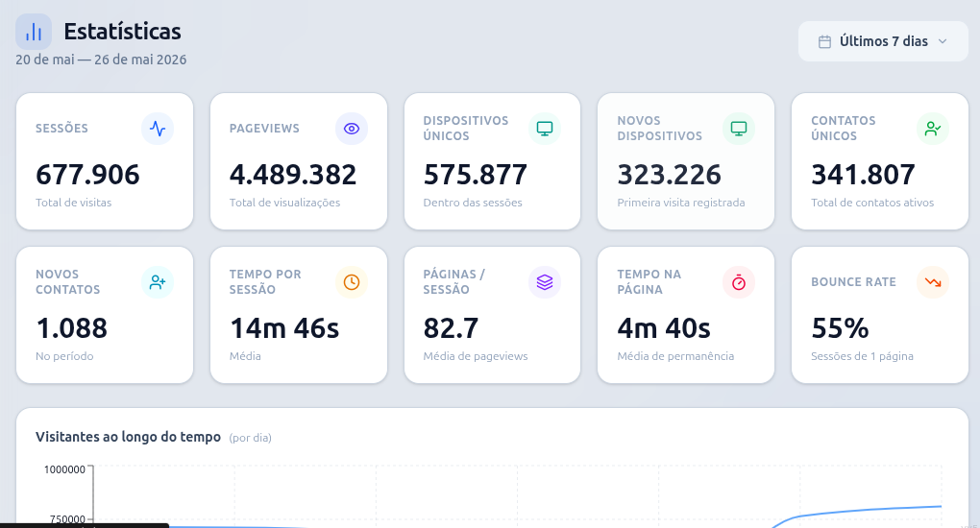This screenshot has width=980, height=528.
Task: Click the Média de pageviews caption
Action: pyautogui.click(x=476, y=356)
